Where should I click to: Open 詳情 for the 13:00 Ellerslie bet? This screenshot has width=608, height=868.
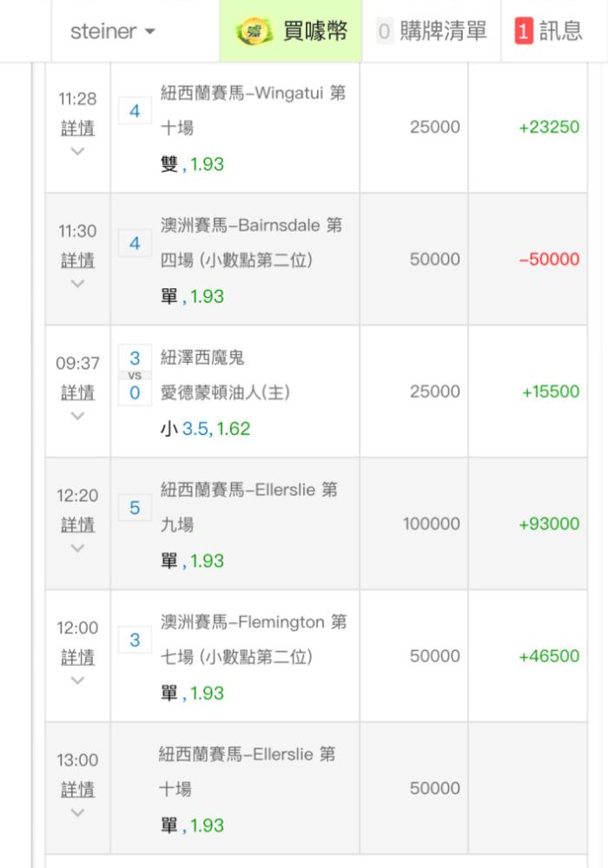77,789
